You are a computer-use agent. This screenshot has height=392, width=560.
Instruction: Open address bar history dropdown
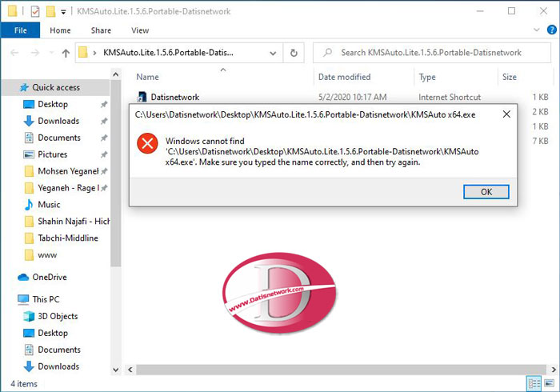273,53
